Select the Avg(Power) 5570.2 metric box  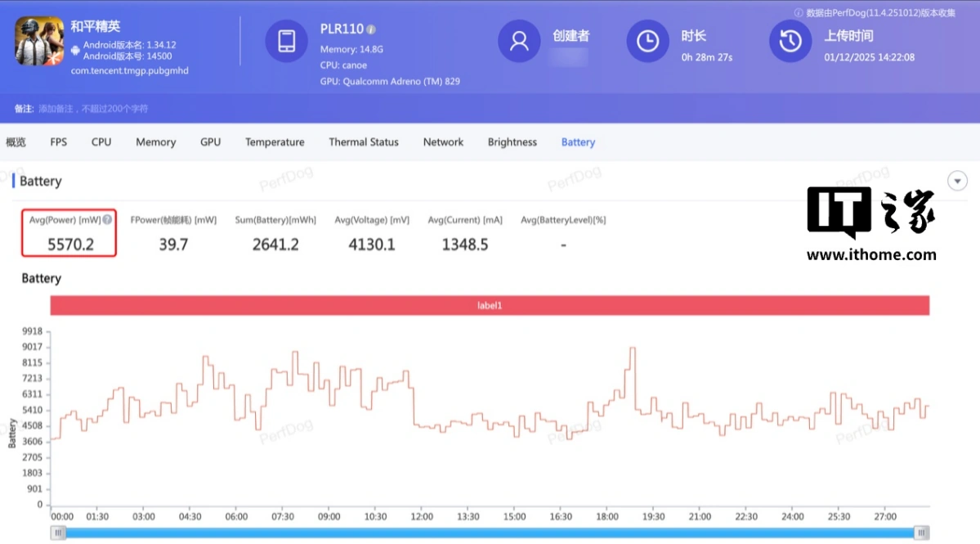pos(69,233)
